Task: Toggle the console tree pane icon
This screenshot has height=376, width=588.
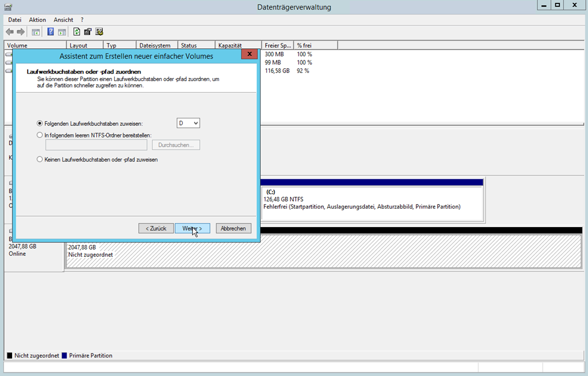Action: pyautogui.click(x=36, y=32)
